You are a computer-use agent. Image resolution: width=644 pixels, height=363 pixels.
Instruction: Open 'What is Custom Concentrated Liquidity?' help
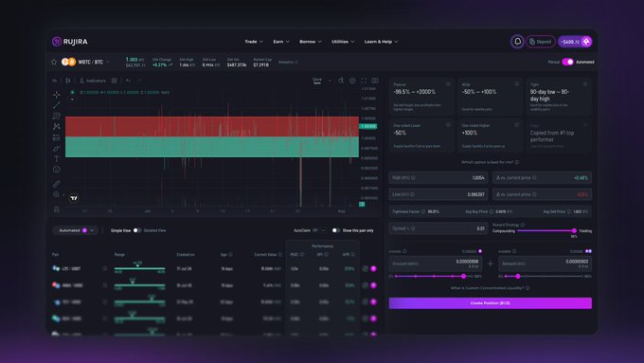(490, 288)
